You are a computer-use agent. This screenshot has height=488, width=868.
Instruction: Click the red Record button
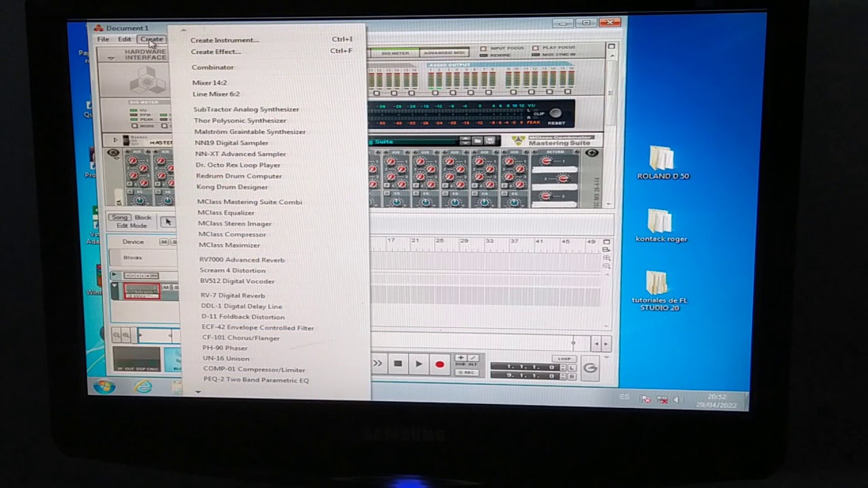439,364
